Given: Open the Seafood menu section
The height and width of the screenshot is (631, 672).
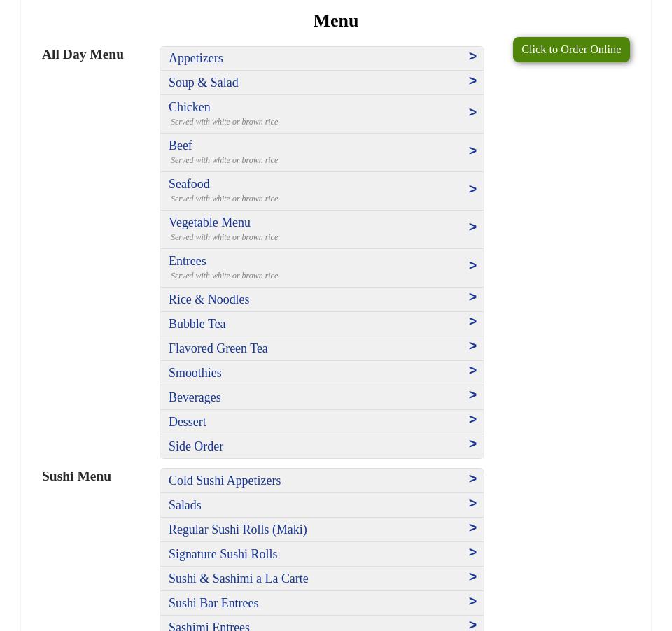Looking at the screenshot, I should pos(189,184).
